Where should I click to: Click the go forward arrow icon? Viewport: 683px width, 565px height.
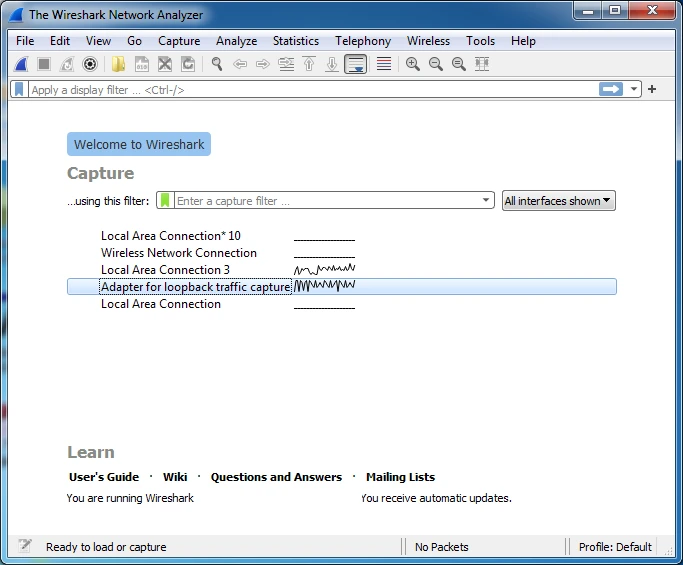(x=263, y=64)
